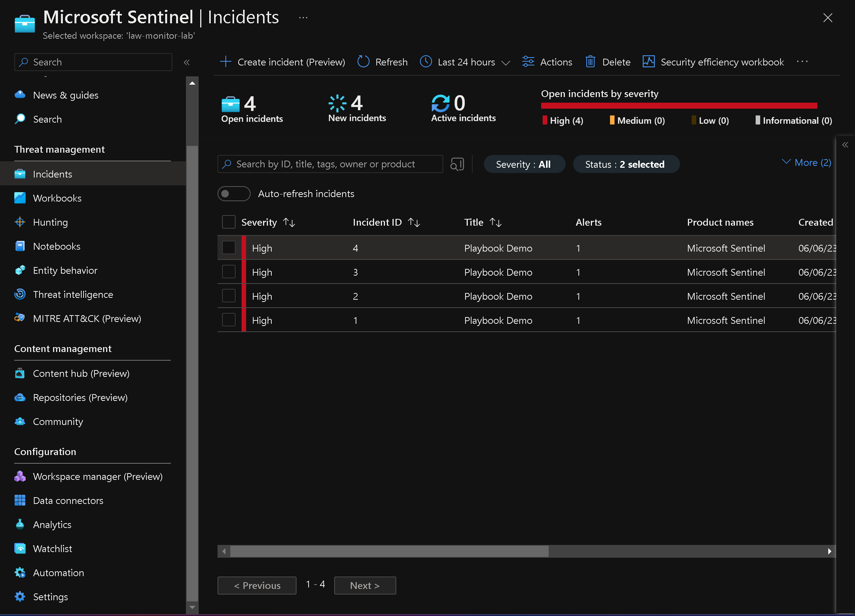Expand More (2) filters
Viewport: 855px width, 616px height.
pyautogui.click(x=806, y=162)
